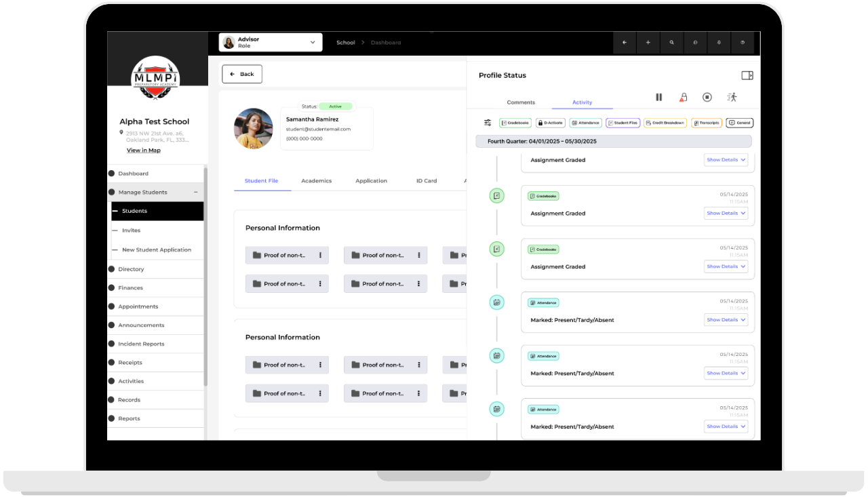Click the lock with warning icon

click(x=683, y=97)
